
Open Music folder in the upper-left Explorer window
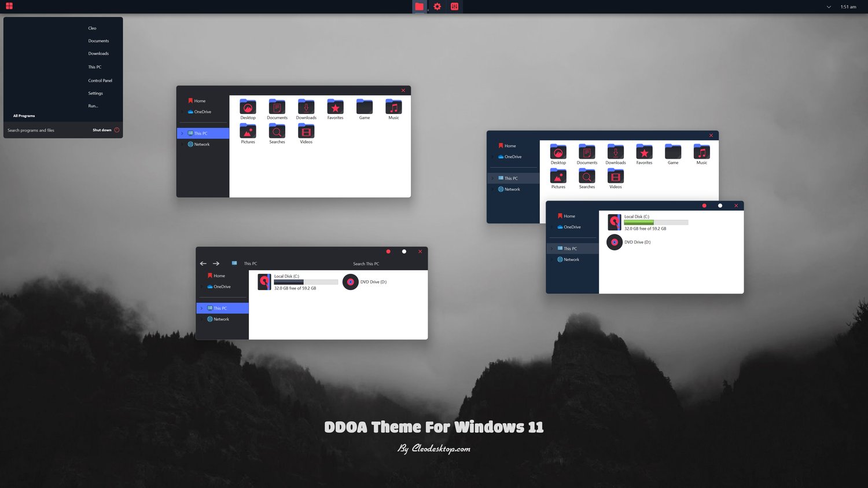click(x=393, y=109)
